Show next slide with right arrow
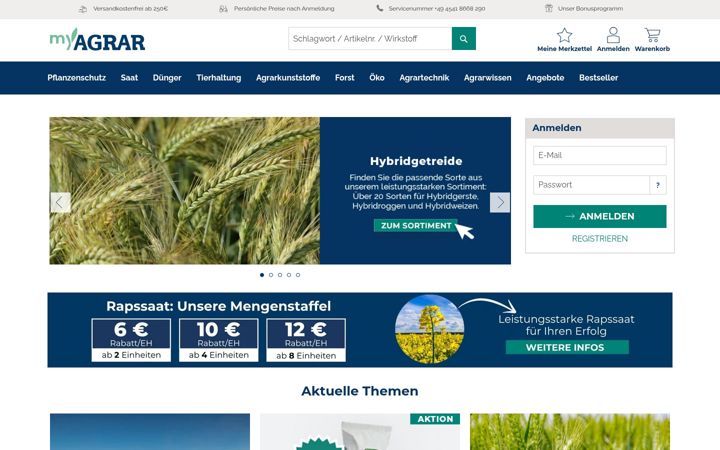Viewport: 720px width, 450px height. 500,202
